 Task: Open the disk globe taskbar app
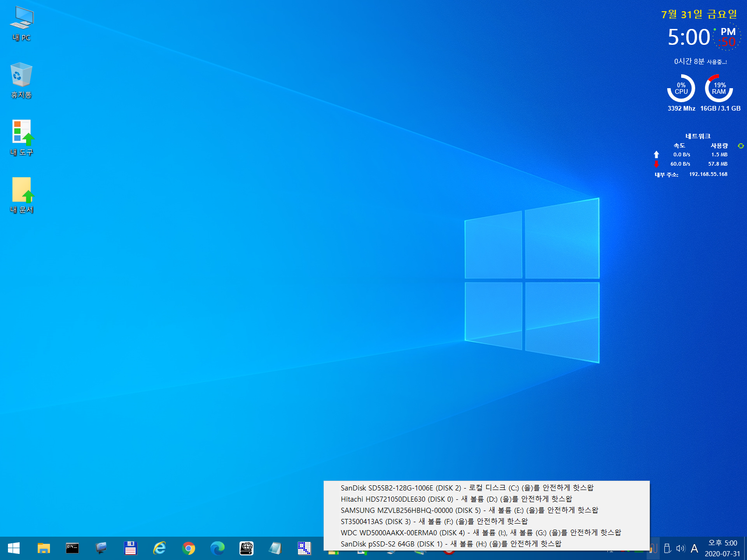point(247,548)
